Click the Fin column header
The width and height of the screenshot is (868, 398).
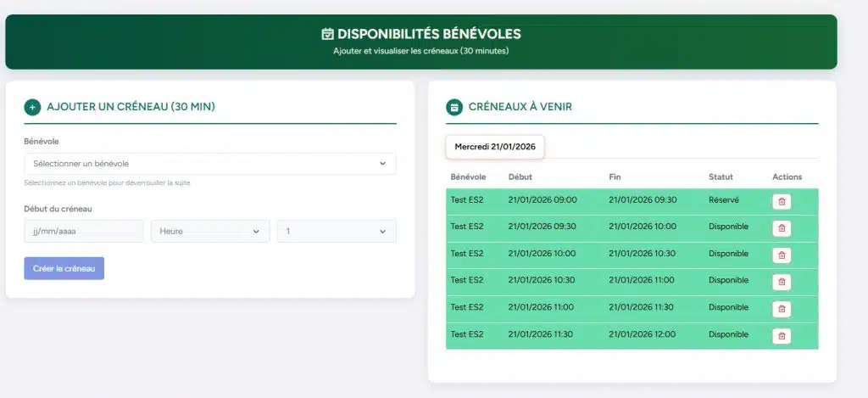tap(615, 177)
